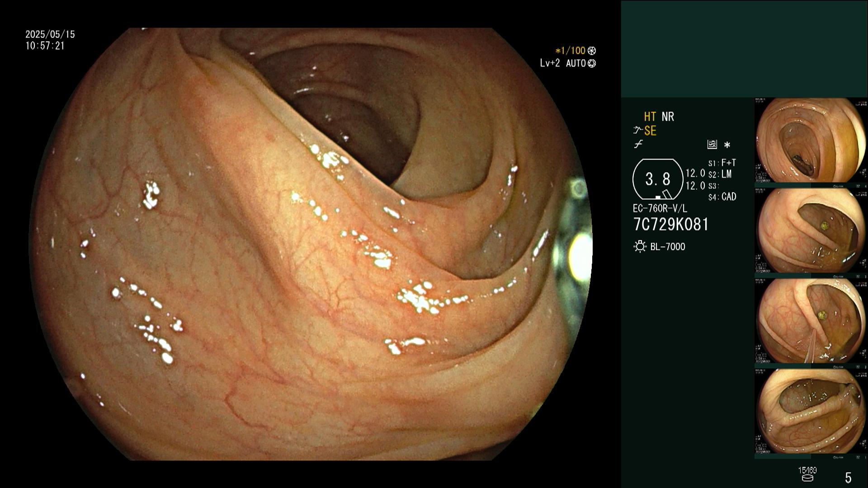Select the second thumbnail in the capture strip

[x=811, y=230]
